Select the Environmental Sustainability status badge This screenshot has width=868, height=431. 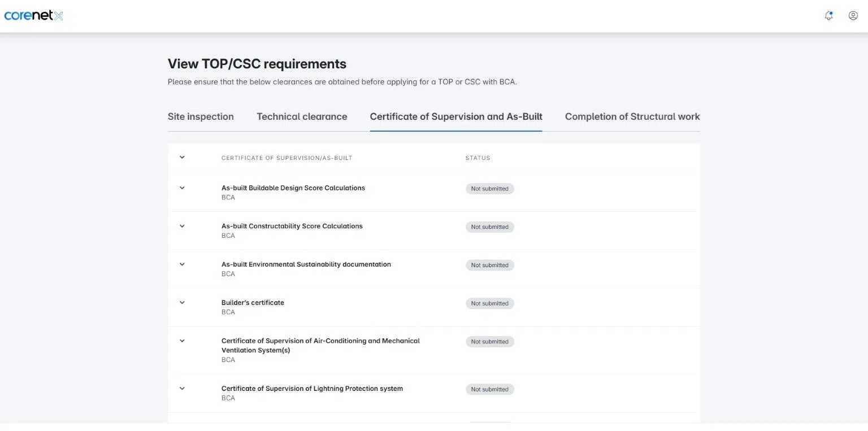click(489, 265)
